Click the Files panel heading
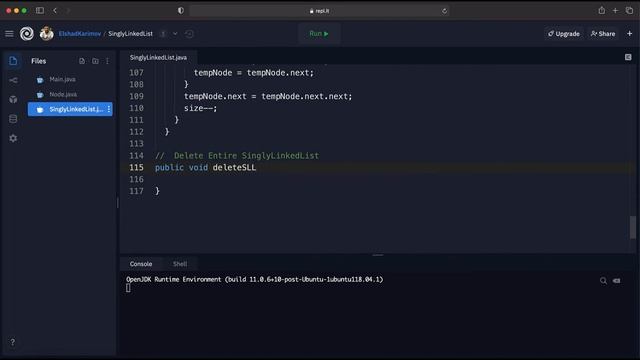Viewport: 640px width, 360px height. (39, 61)
